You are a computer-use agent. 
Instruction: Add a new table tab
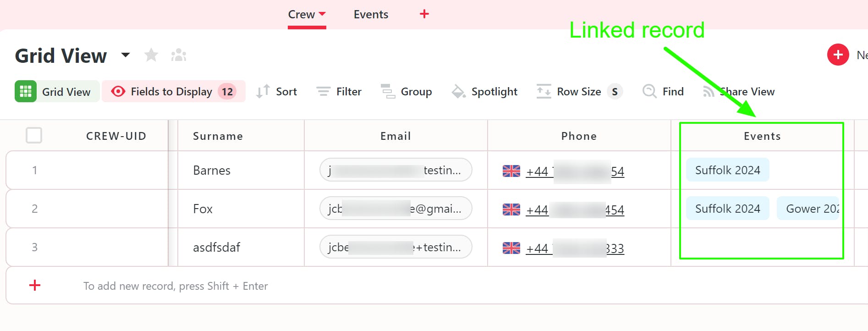424,14
